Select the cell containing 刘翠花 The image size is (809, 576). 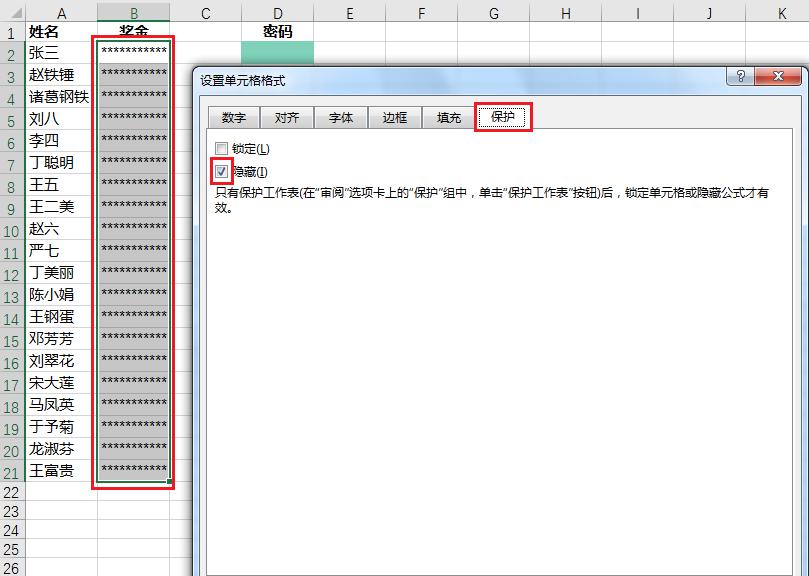point(61,361)
